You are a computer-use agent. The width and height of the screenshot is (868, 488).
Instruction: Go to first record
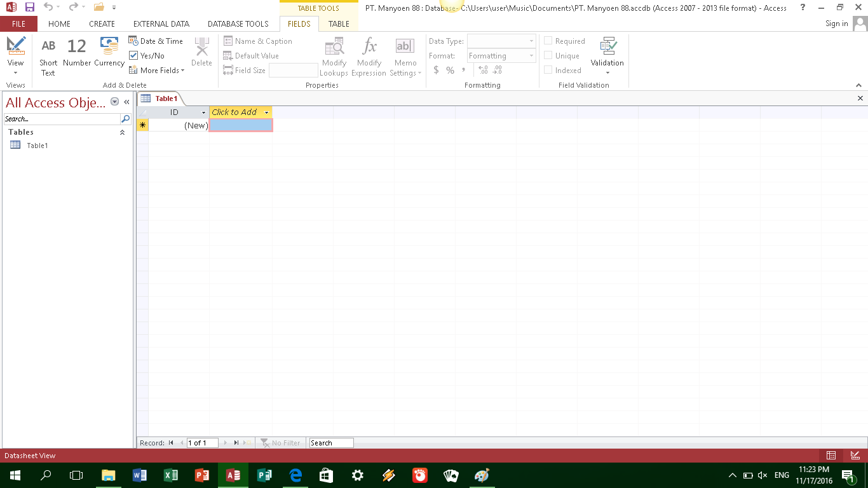coord(171,443)
